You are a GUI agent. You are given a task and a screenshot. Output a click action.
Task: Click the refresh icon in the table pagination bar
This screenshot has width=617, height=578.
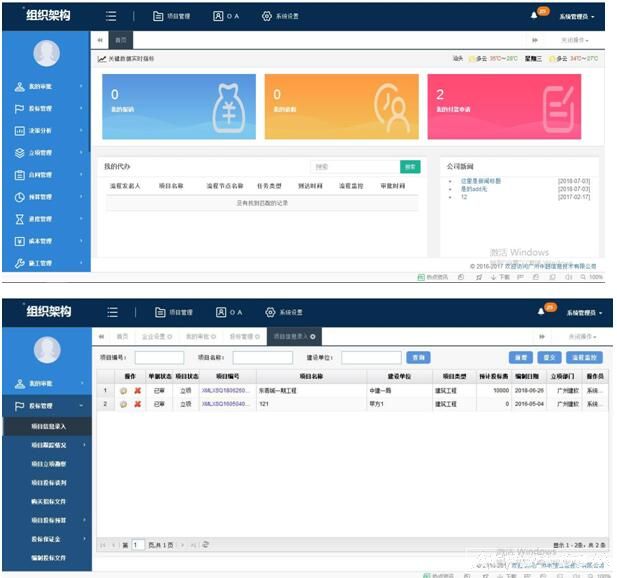click(x=205, y=545)
